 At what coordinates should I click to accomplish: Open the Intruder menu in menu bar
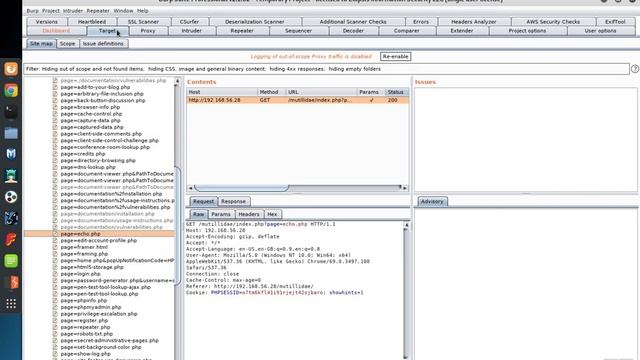73,11
